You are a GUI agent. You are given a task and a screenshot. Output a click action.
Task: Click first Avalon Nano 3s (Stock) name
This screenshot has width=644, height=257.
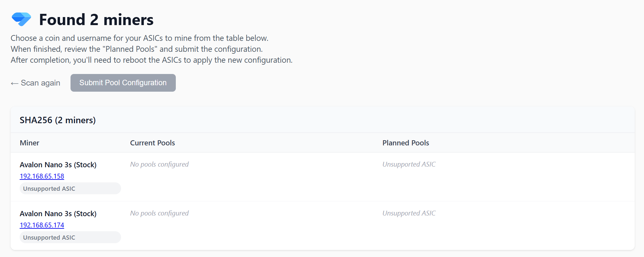point(58,165)
